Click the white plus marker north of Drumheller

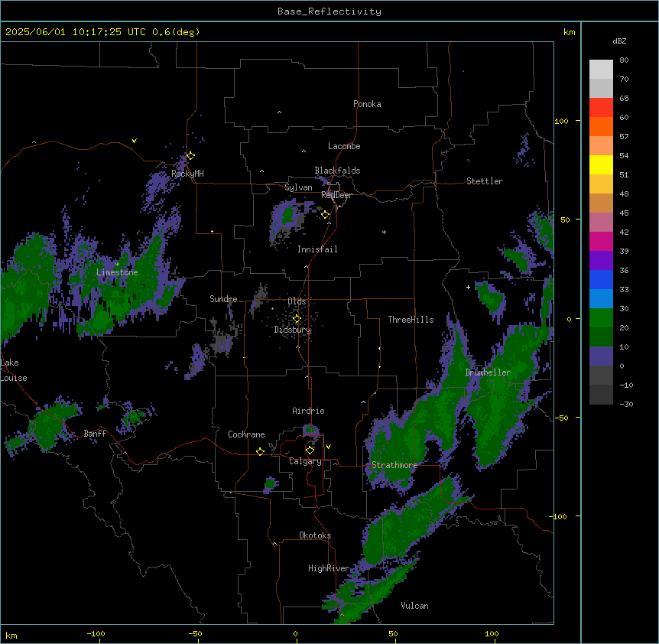point(468,287)
